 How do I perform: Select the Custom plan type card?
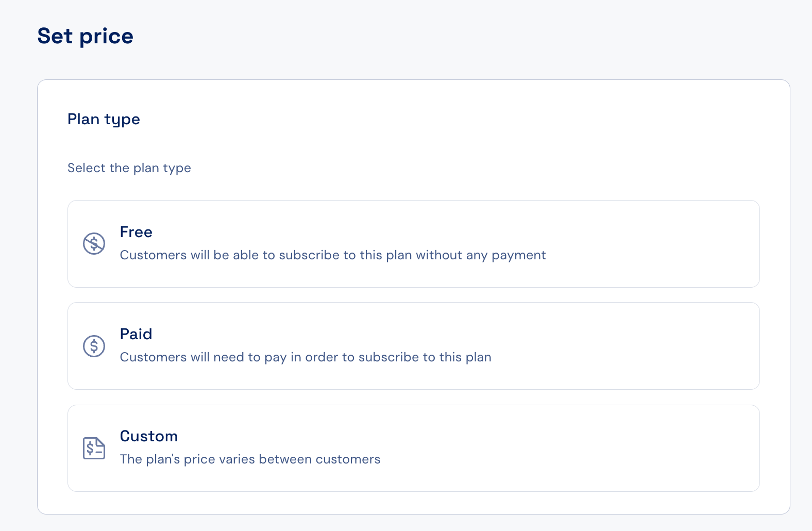pos(414,448)
